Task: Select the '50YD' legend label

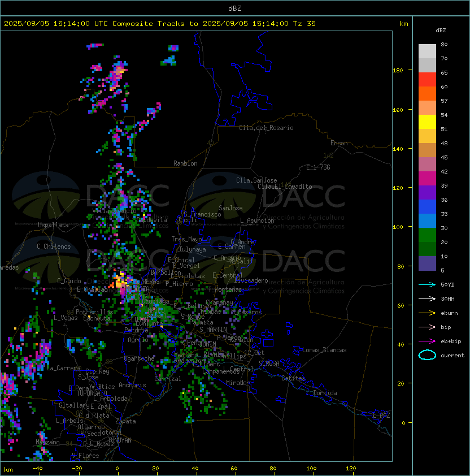Action: [447, 284]
